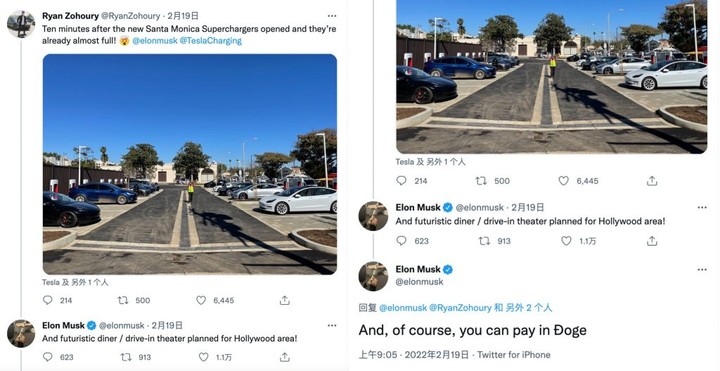Open the Supercharger photo in left tweet
The image size is (720, 371).
(190, 164)
